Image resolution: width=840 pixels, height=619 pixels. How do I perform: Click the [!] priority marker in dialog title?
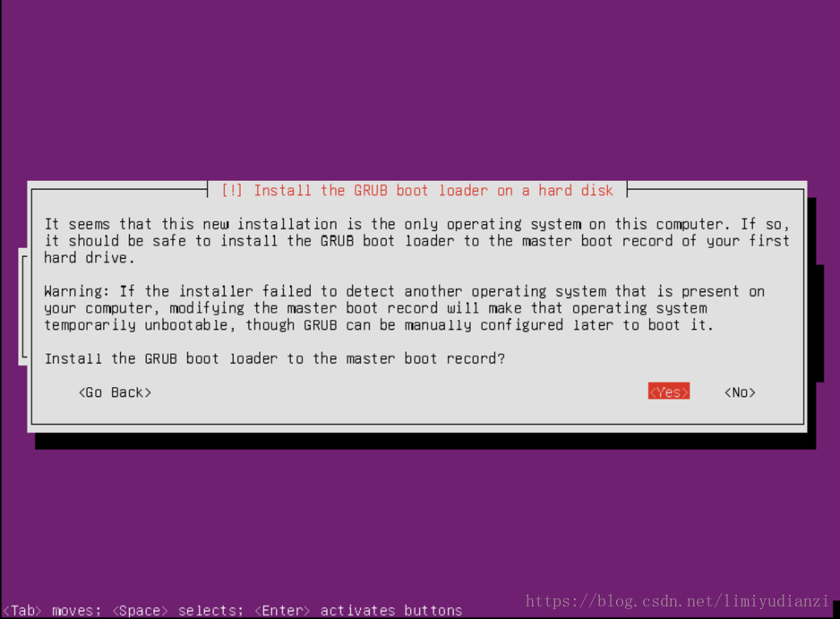(231, 190)
